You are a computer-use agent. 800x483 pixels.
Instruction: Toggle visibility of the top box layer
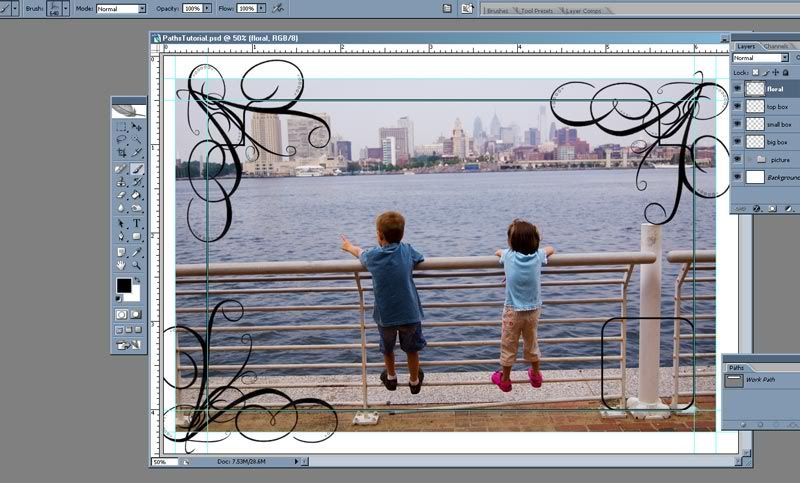click(739, 106)
